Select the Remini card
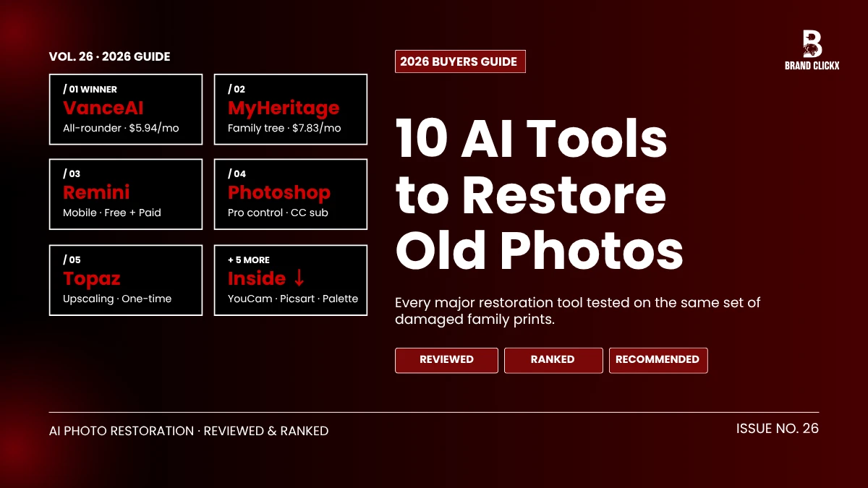Screen dimensions: 868x488 pyautogui.click(x=126, y=195)
